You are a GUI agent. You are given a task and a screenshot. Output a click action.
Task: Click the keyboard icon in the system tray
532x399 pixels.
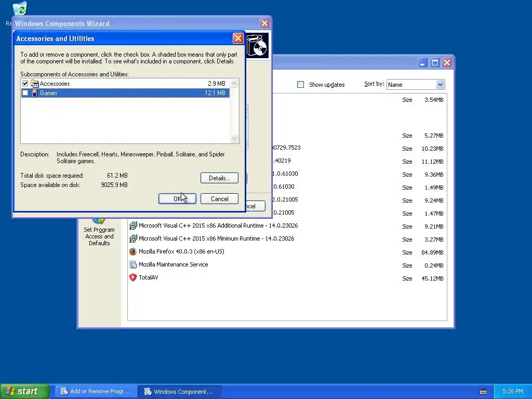coord(483,392)
